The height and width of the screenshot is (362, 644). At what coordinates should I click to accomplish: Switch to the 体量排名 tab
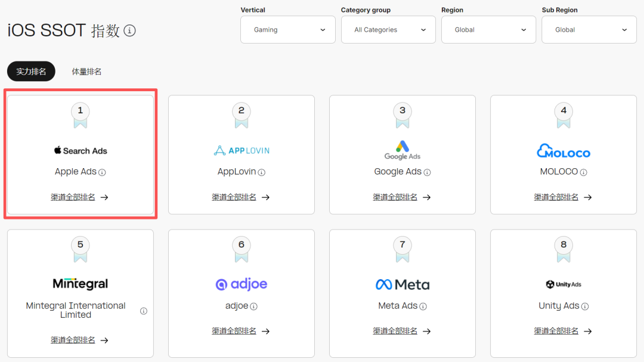(x=86, y=72)
